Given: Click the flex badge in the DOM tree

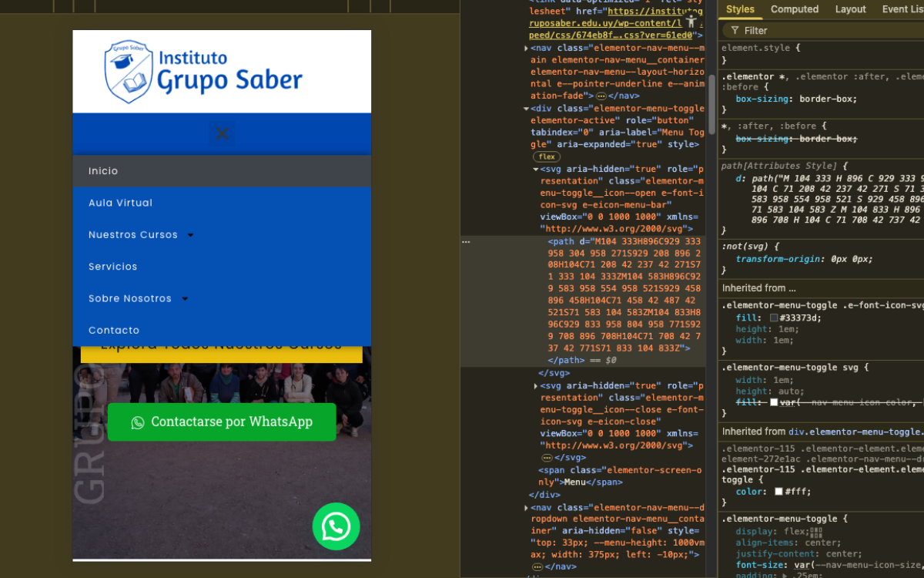Looking at the screenshot, I should pyautogui.click(x=547, y=156).
